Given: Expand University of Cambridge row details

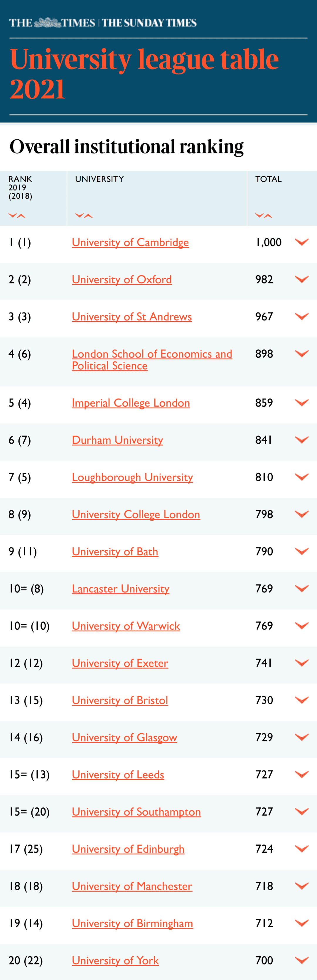Looking at the screenshot, I should click(x=301, y=242).
